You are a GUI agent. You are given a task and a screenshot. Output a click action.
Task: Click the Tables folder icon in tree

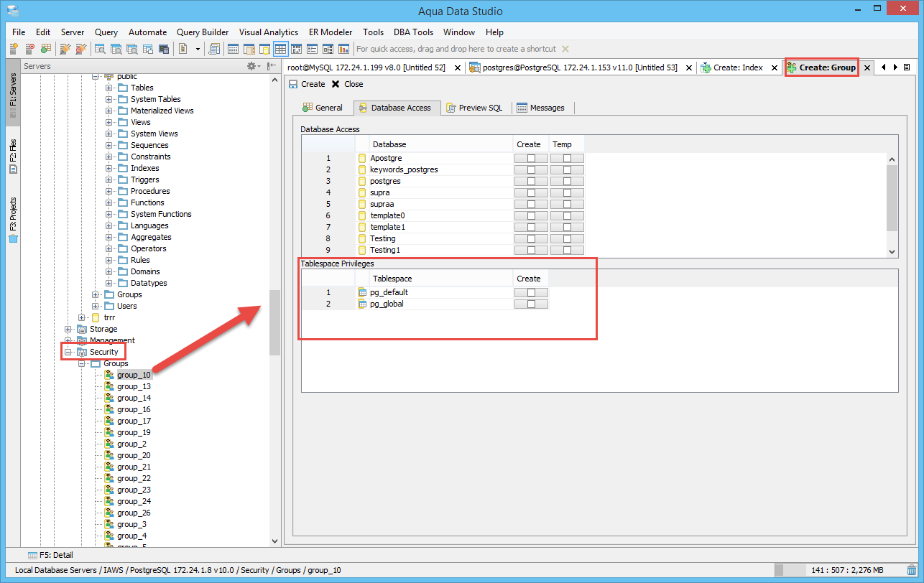click(123, 88)
